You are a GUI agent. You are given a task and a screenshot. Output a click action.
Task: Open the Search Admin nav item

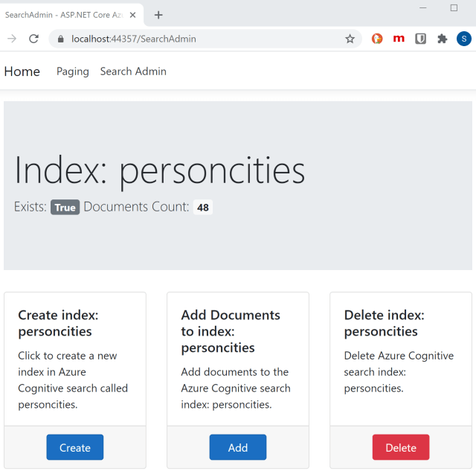(133, 71)
